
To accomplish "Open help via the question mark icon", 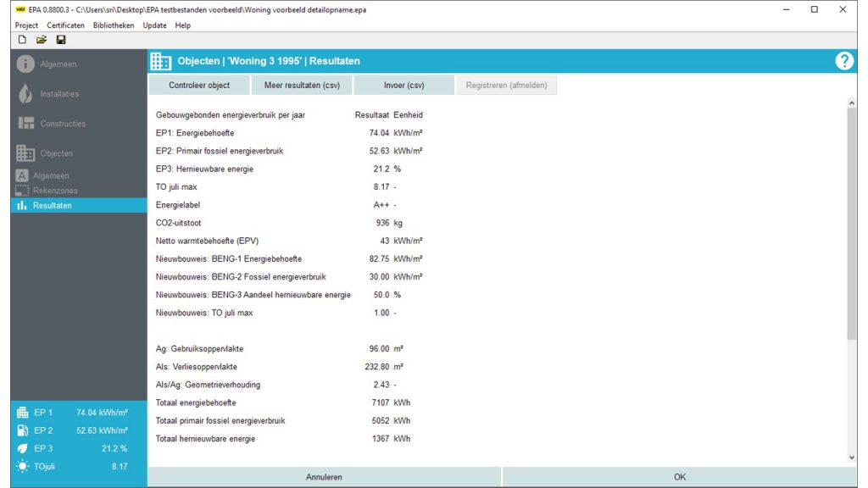I will point(844,61).
